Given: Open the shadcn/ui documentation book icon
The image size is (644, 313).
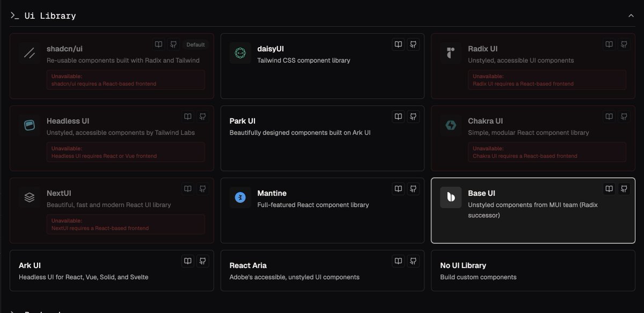Looking at the screenshot, I should (159, 44).
